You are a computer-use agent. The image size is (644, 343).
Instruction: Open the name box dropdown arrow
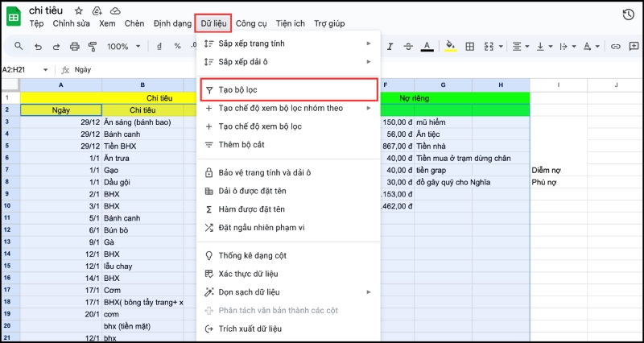pos(45,70)
